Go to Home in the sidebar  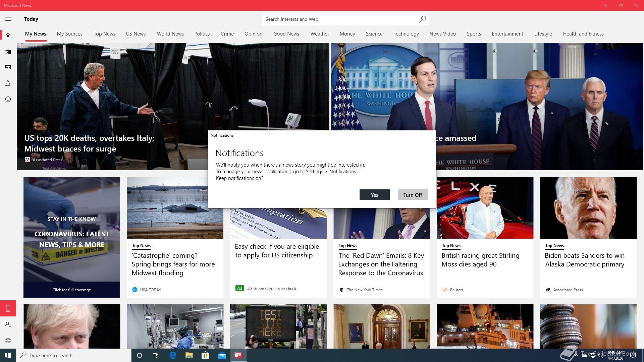tap(8, 35)
